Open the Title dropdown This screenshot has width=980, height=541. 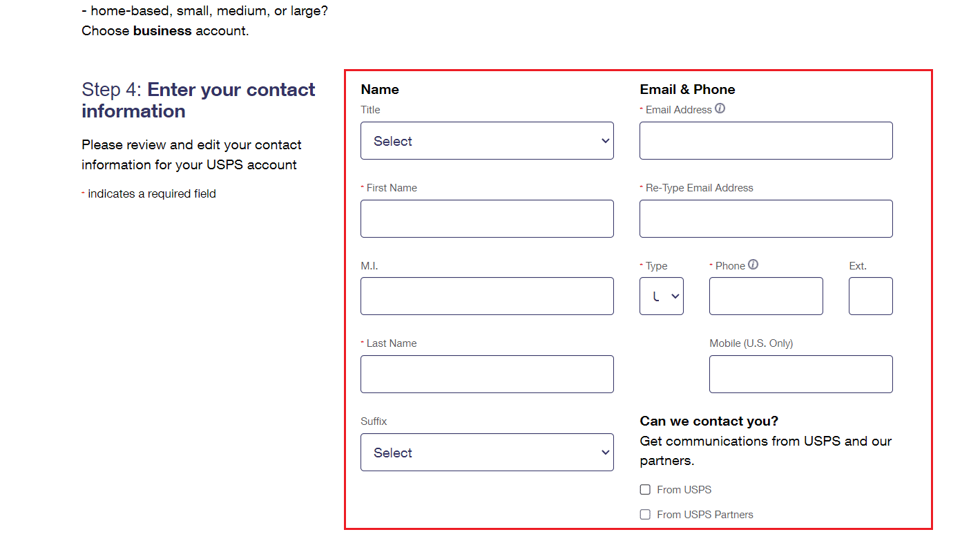487,140
